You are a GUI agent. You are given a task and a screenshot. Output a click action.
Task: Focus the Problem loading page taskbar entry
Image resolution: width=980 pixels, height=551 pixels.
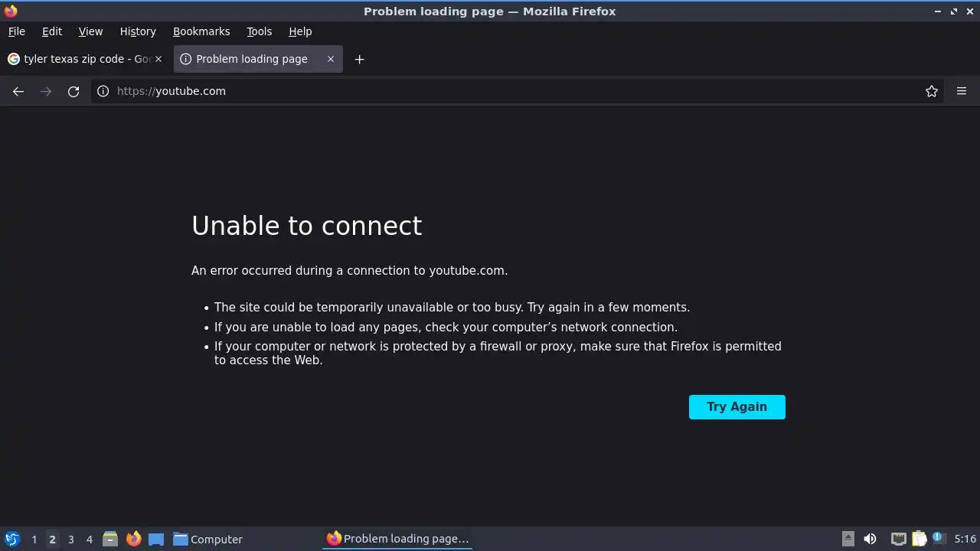[398, 539]
